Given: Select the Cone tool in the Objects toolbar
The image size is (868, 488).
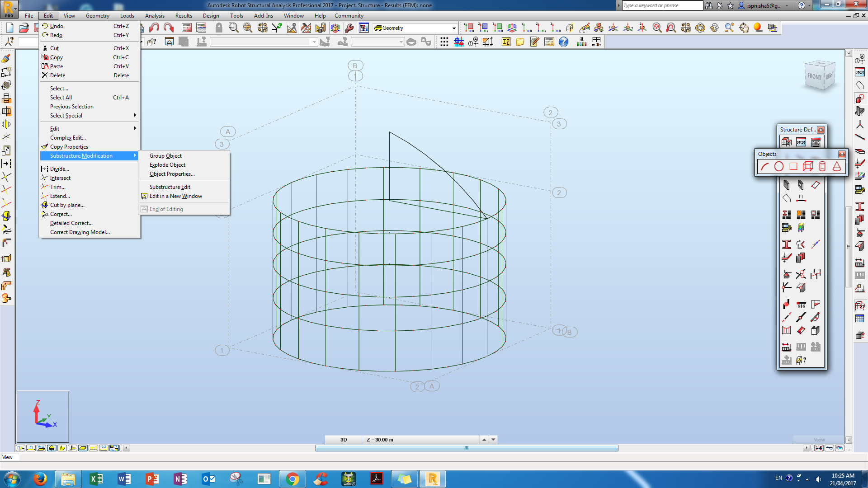Looking at the screenshot, I should 837,166.
